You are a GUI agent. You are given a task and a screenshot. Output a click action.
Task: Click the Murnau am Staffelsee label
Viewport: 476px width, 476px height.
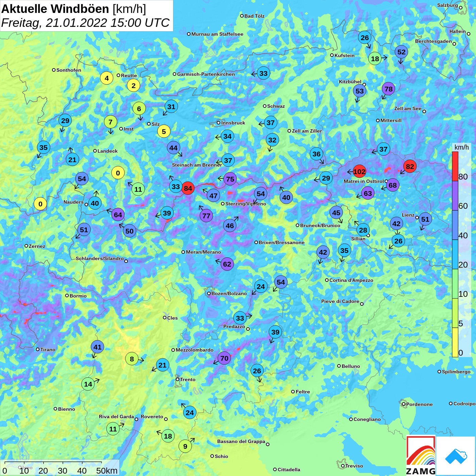pyautogui.click(x=217, y=34)
